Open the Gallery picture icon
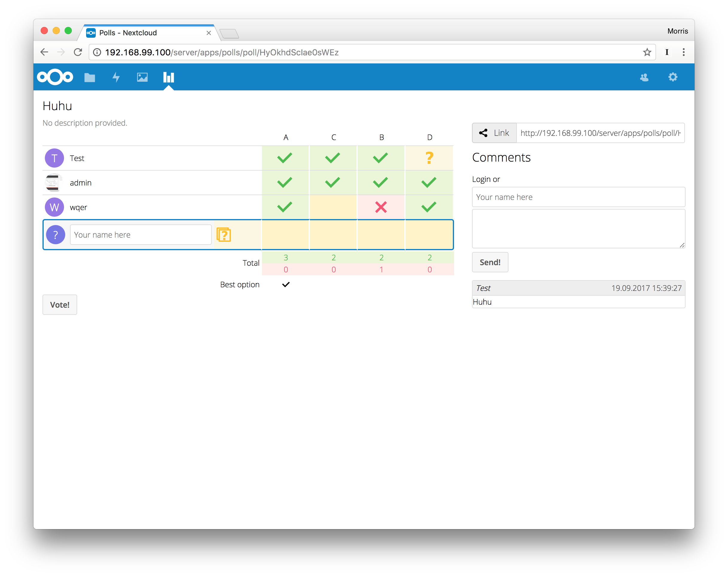 (142, 77)
